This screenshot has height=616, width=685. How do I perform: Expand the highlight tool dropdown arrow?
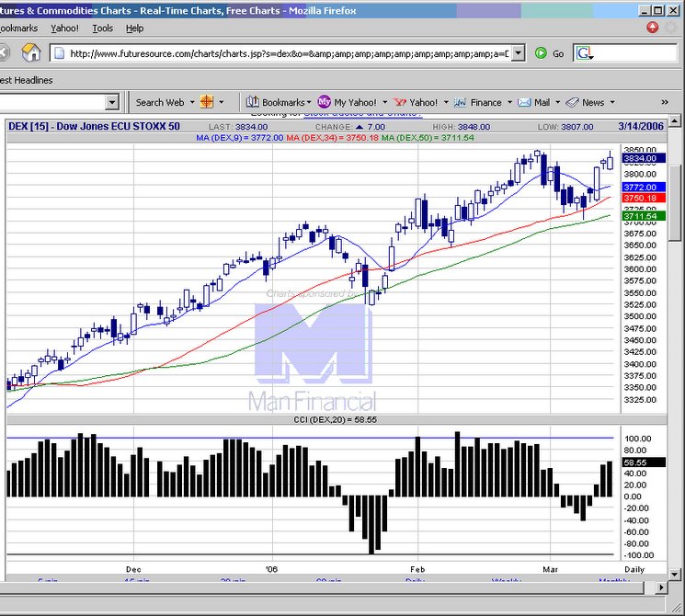click(221, 103)
